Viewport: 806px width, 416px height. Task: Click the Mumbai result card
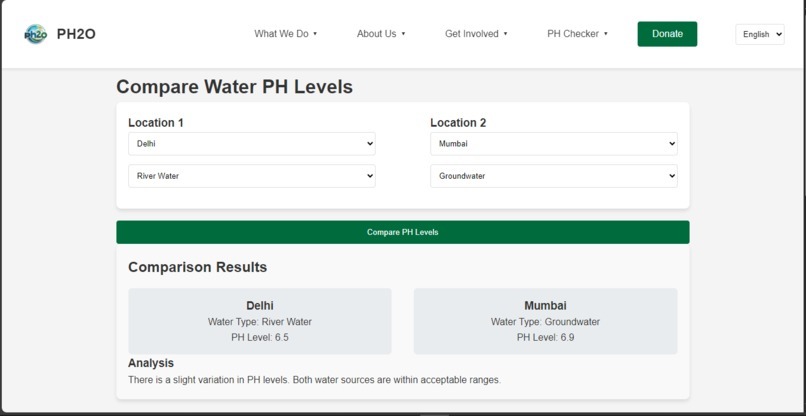coord(545,321)
